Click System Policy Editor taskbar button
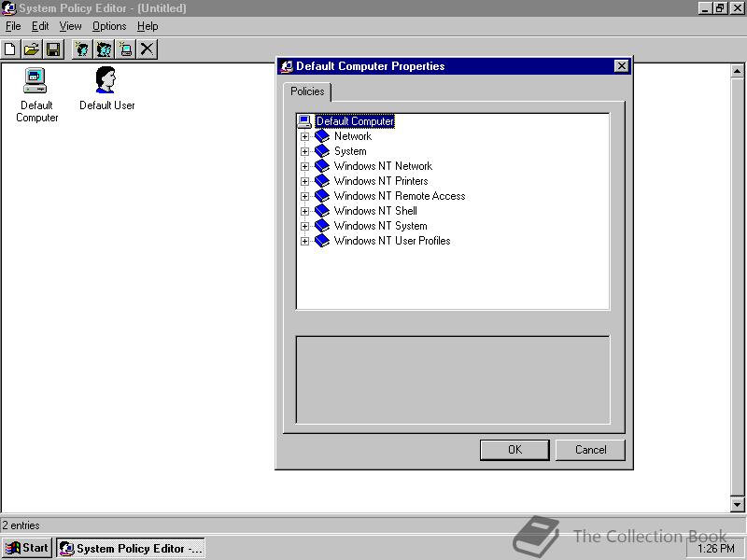Screen dimensions: 747x560 (131, 548)
